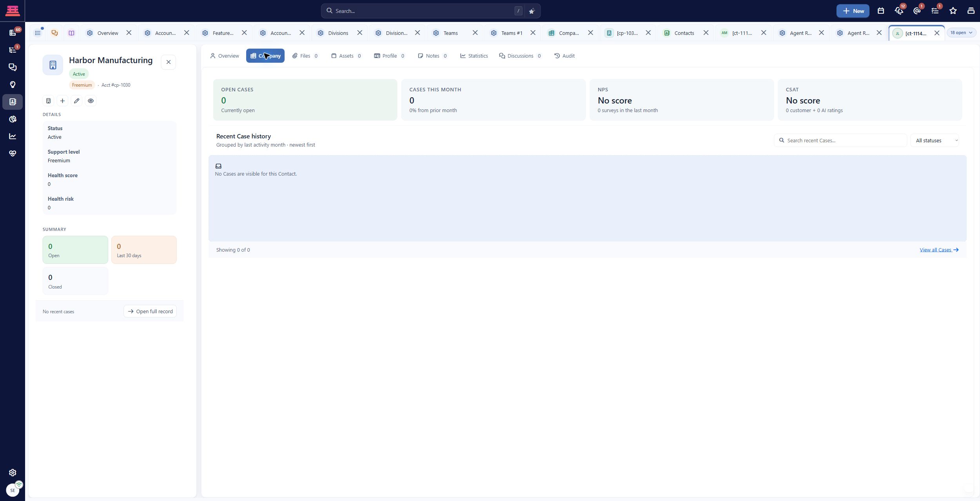Close the Contacts workspace tab

pos(706,33)
